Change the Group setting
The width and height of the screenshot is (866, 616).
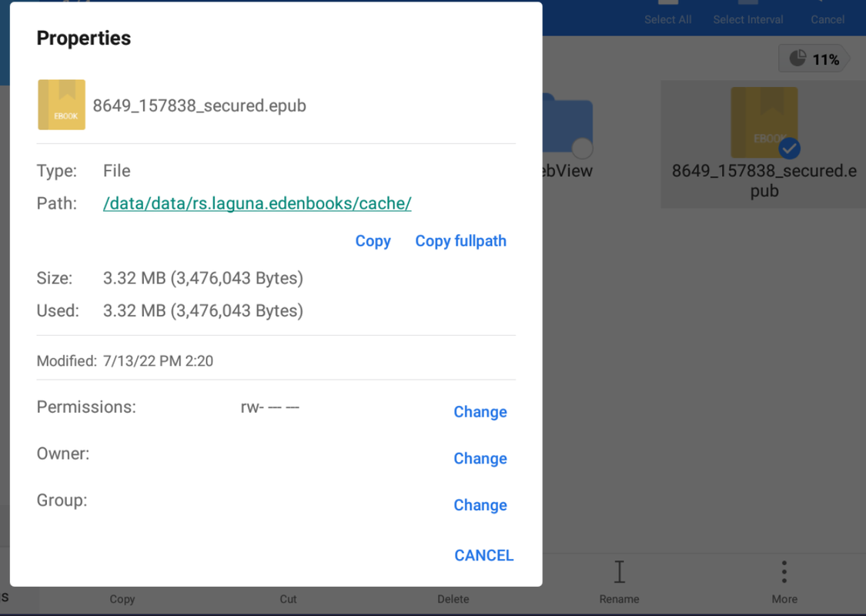tap(480, 505)
